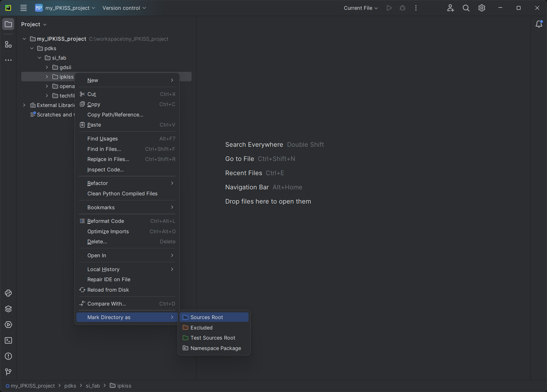
Task: Open the Current File run configuration dropdown
Action: pyautogui.click(x=361, y=8)
